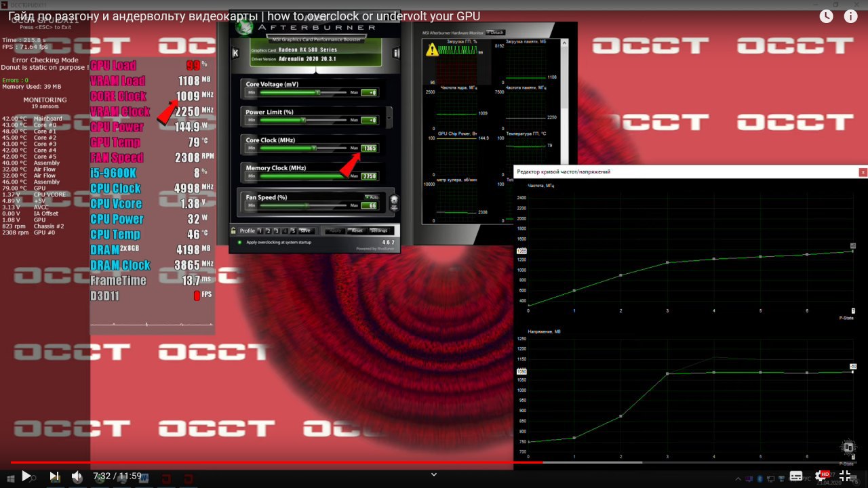Click the highlighted 1300 frequency axis value
The width and height of the screenshot is (868, 488).
coord(521,251)
